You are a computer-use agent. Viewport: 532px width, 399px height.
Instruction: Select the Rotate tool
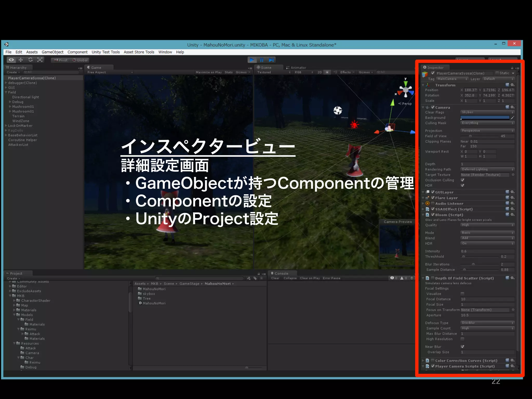[30, 60]
